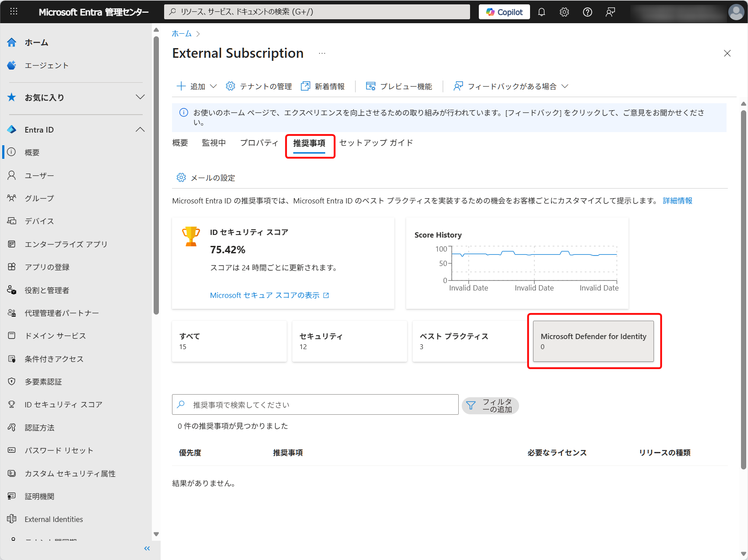The image size is (748, 560).
Task: Open Microsoft セキュア スコアの表示 link
Action: 265,295
